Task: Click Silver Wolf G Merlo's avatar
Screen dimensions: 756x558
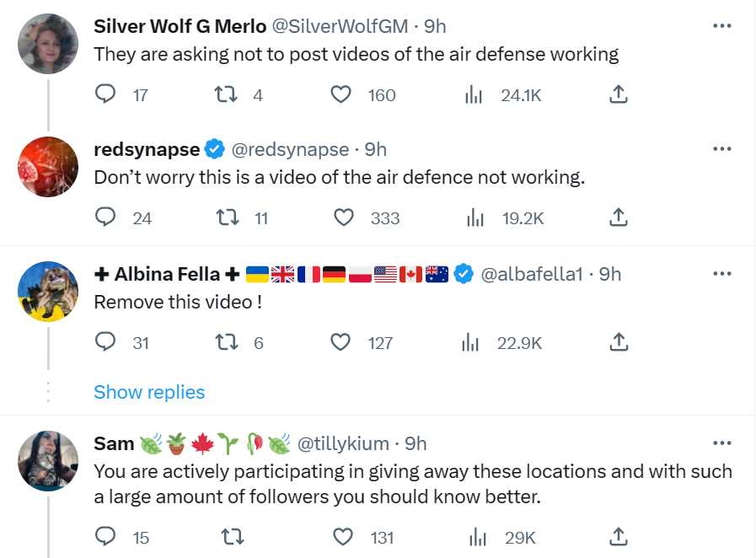Action: [x=48, y=44]
